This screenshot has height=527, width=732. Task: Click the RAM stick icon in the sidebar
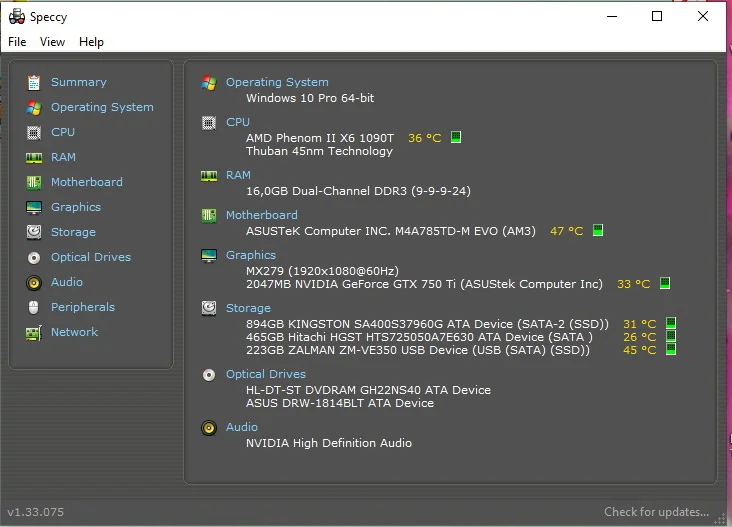pos(34,158)
